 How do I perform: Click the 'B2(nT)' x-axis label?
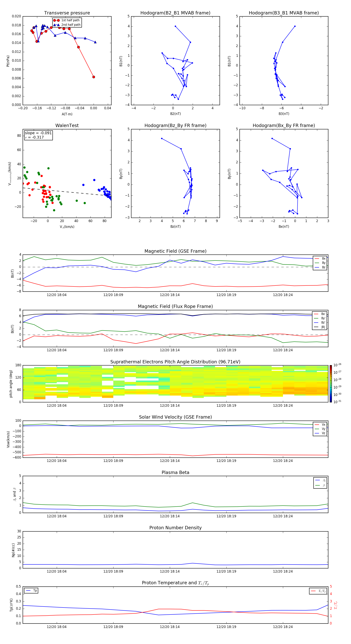[175, 114]
